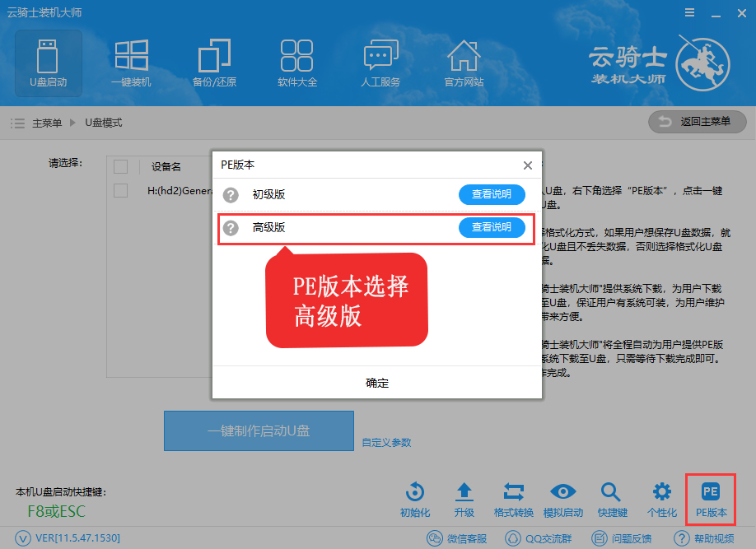
Task: Close the PE版本 dialog
Action: pos(528,165)
